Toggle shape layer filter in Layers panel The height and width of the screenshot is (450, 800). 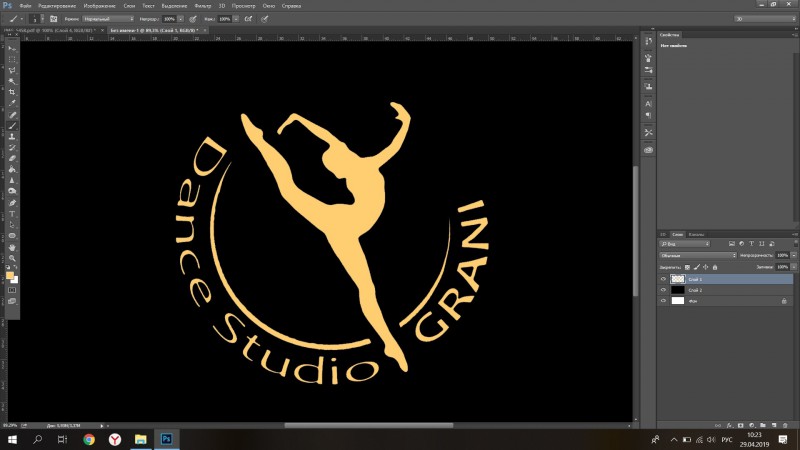(x=762, y=244)
